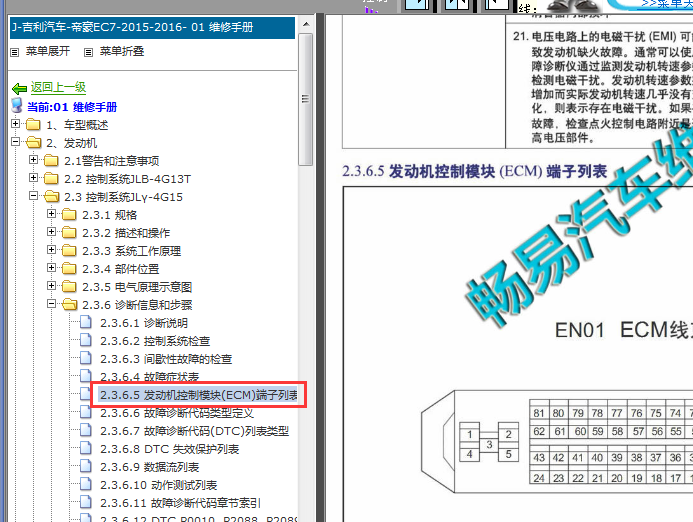Expand the 2.3.3 系统工作原理 node
Image resolution: width=693 pixels, height=522 pixels.
pos(52,250)
